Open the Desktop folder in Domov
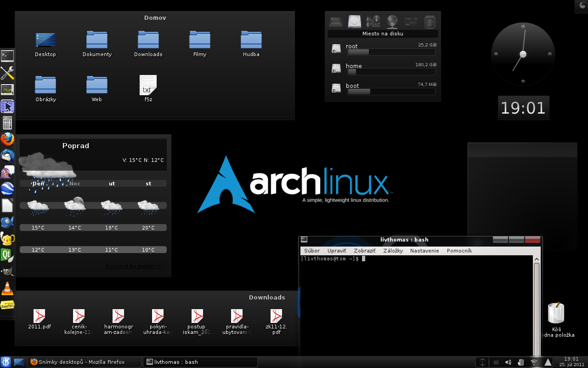Viewport: 588px width, 368px height. pos(45,44)
